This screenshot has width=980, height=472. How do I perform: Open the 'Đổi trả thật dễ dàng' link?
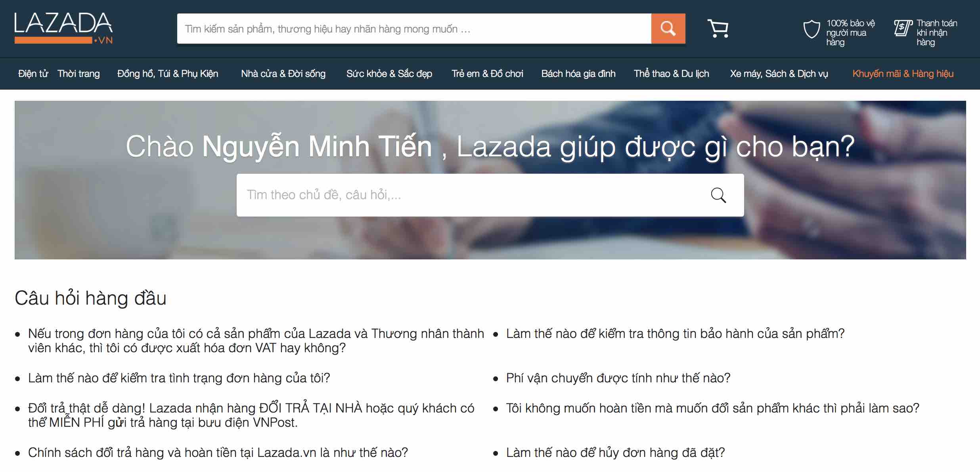[251, 415]
